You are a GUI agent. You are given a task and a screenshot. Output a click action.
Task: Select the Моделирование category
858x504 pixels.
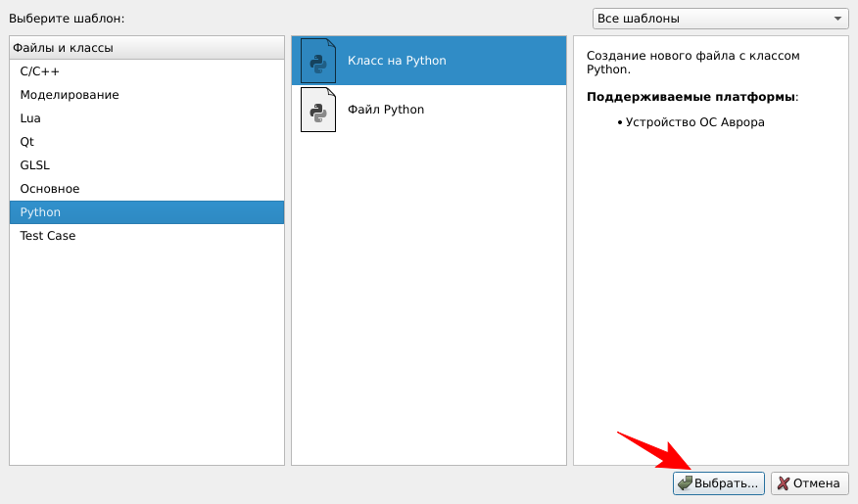pos(70,95)
